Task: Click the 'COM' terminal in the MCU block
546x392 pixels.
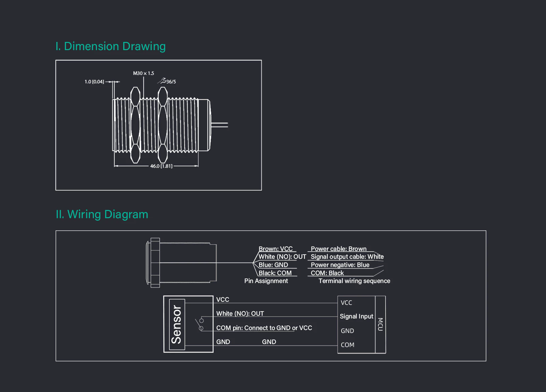Action: [x=347, y=345]
